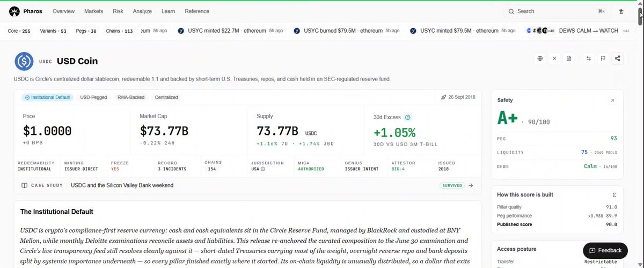The height and width of the screenshot is (268, 644).
Task: Open the Learn menu
Action: [168, 11]
